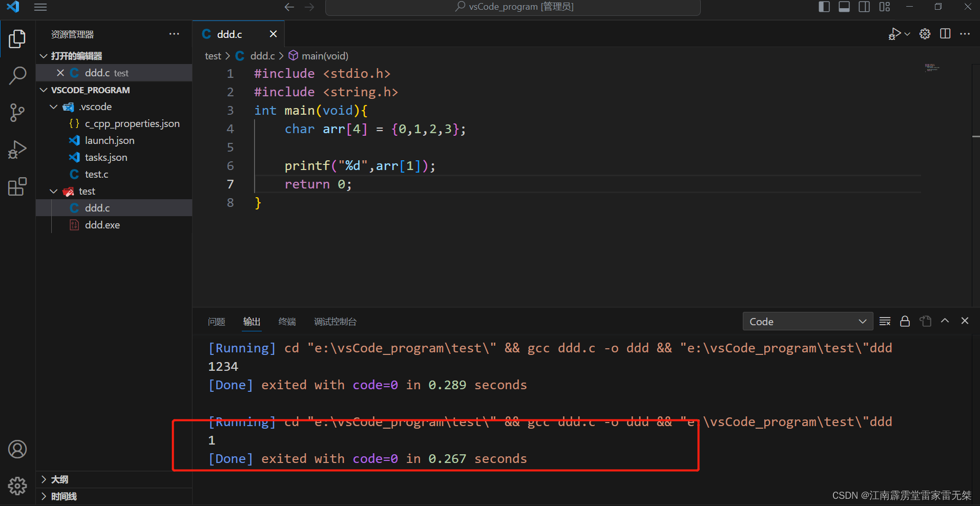980x506 pixels.
Task: Close ddd.c in open editors list
Action: coord(60,73)
